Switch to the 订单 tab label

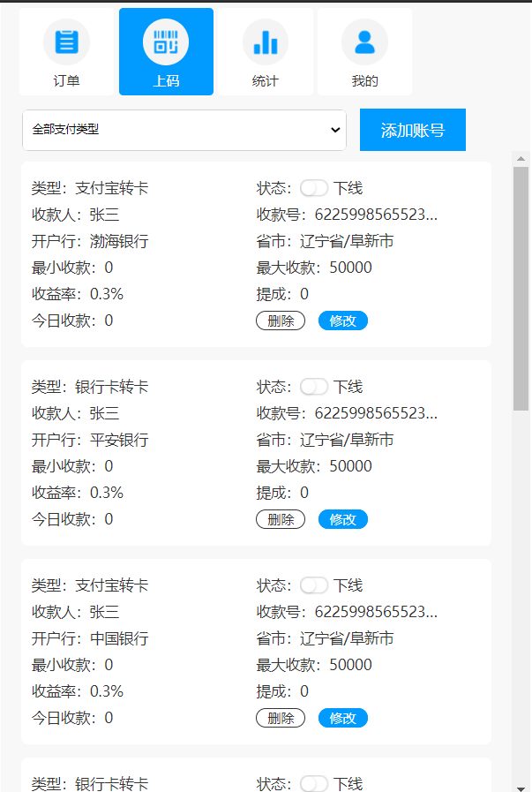pyautogui.click(x=67, y=81)
